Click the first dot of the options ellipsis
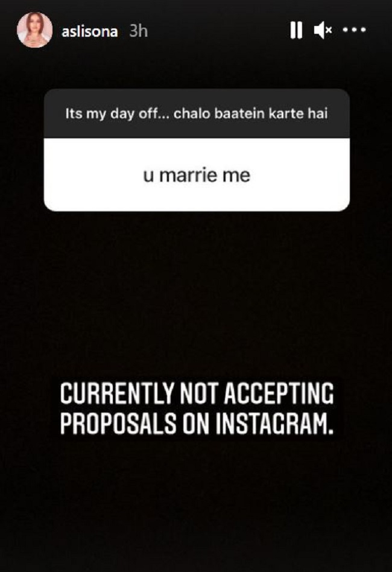The height and width of the screenshot is (572, 392). [346, 30]
